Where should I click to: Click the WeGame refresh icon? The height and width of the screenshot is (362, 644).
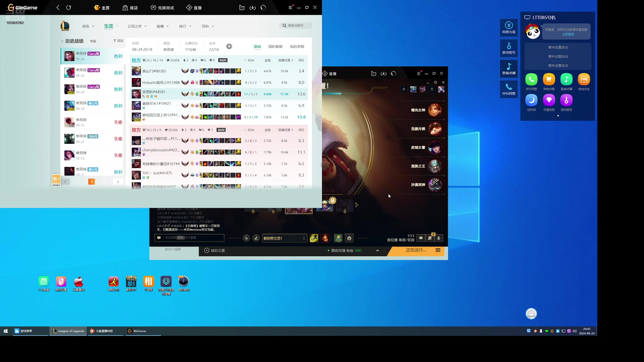[68, 7]
